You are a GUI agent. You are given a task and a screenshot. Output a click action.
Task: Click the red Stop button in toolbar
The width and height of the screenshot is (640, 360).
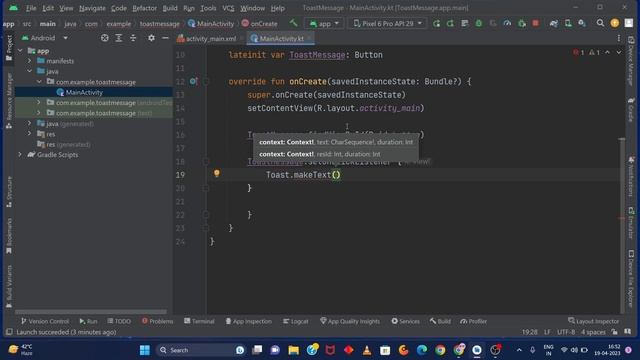[x=536, y=23]
